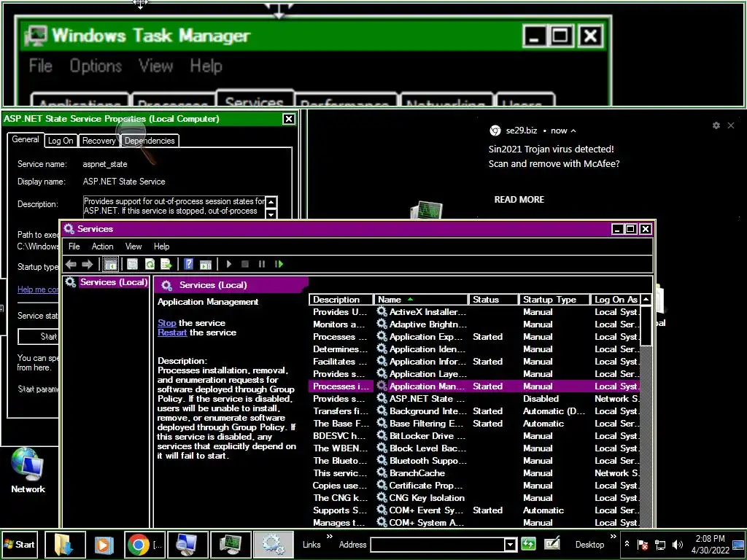Click the Start button in properties dialog

(x=39, y=336)
